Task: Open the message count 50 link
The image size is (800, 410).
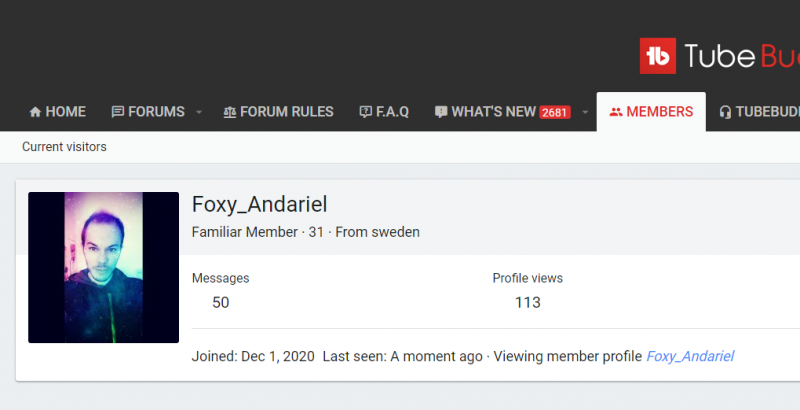Action: click(x=221, y=302)
